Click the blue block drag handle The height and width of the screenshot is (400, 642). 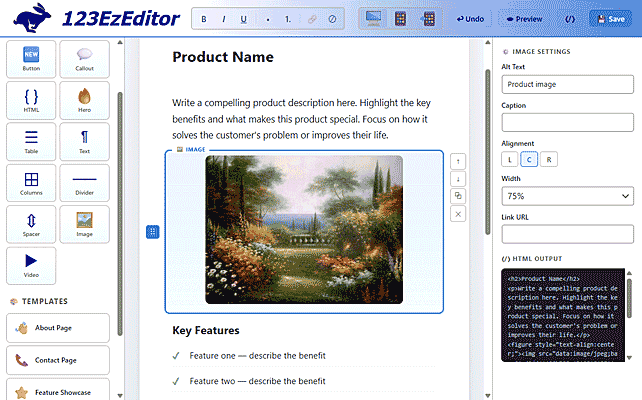153,232
